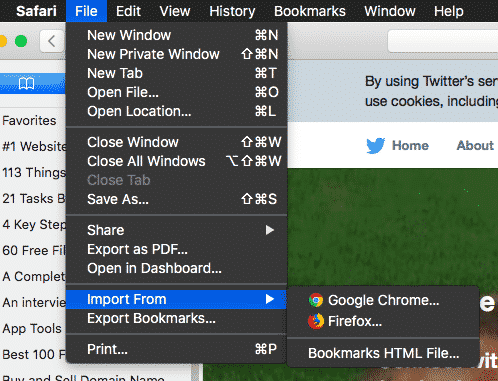Open the 'An intervie' bookmark

(34, 302)
